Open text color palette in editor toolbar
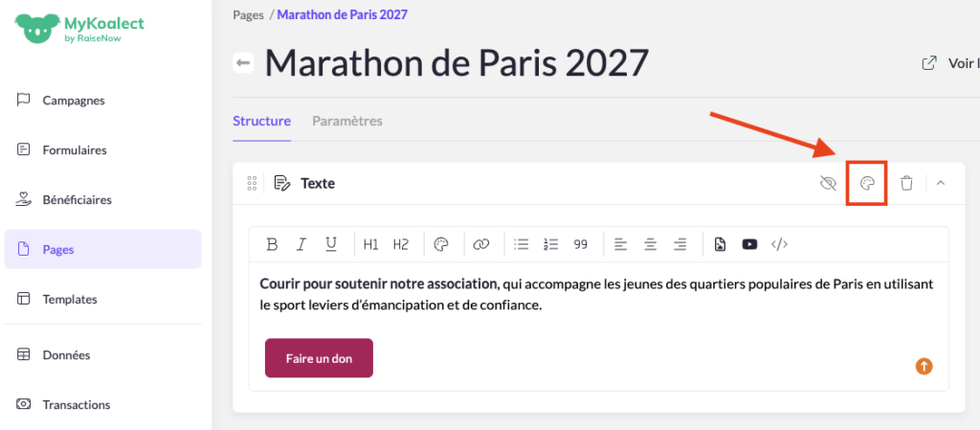The width and height of the screenshot is (980, 430). click(441, 244)
